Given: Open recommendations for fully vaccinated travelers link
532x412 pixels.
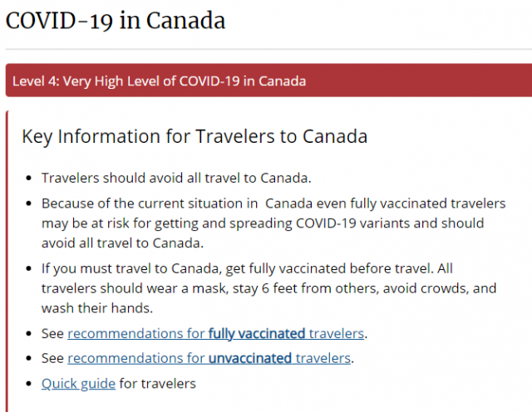Looking at the screenshot, I should 216,334.
